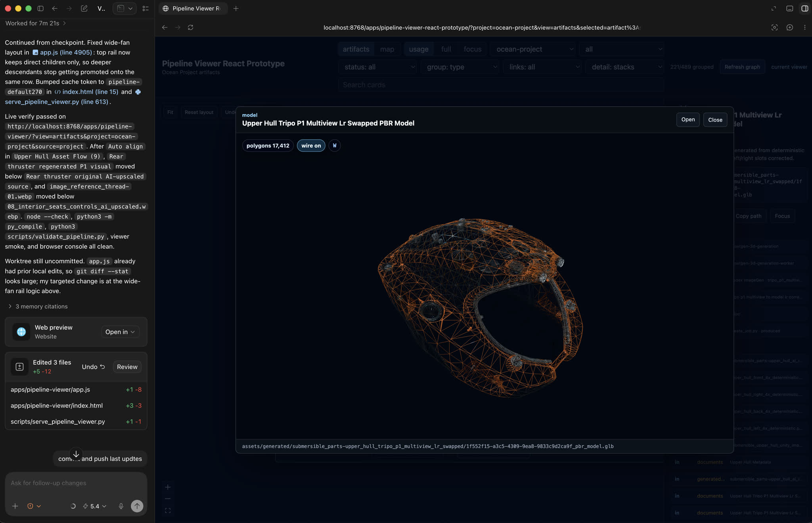Screen dimensions: 812x523
Task: Toggle the left sidebar panel icon
Action: click(40, 8)
